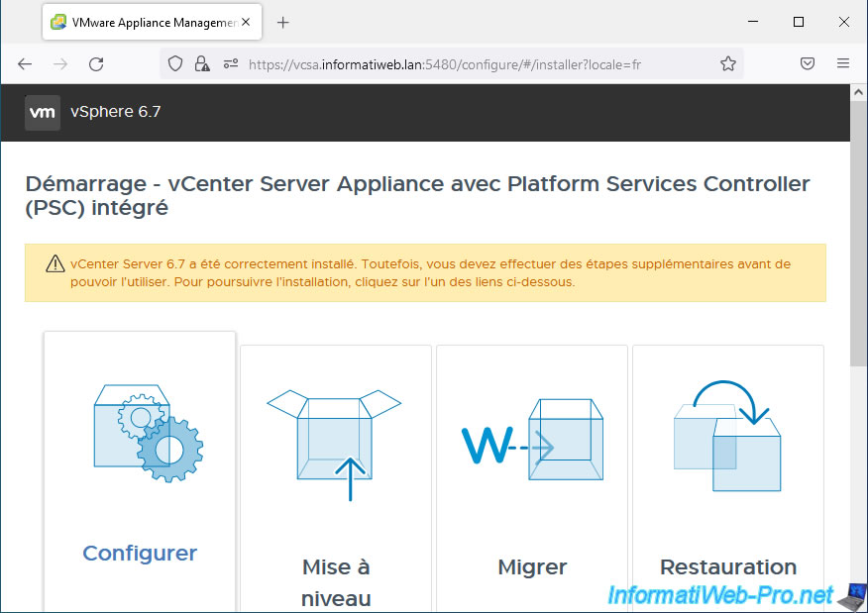
Task: Open the Firefox Pocket save icon
Action: point(808,63)
